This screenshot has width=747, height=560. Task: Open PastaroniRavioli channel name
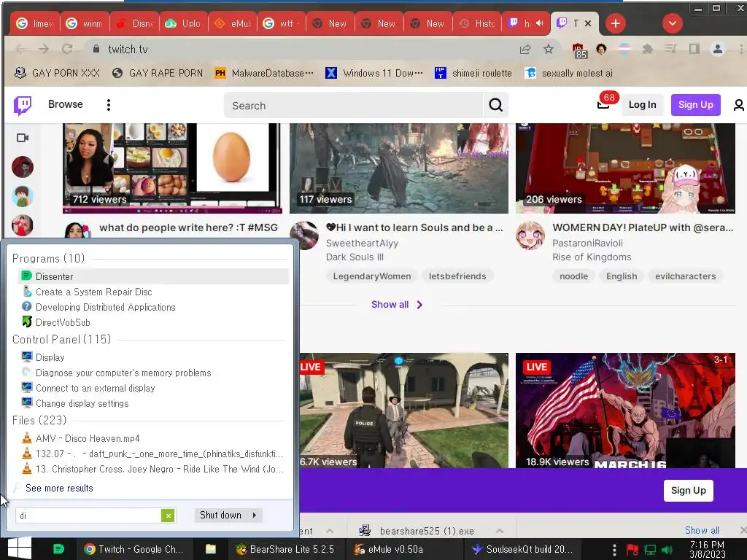(587, 243)
